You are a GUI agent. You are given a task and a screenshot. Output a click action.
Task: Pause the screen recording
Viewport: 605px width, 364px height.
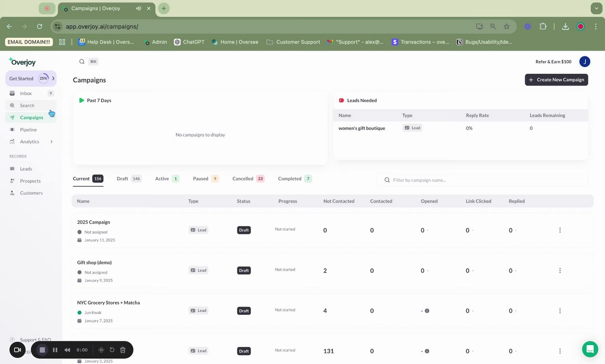(55, 350)
